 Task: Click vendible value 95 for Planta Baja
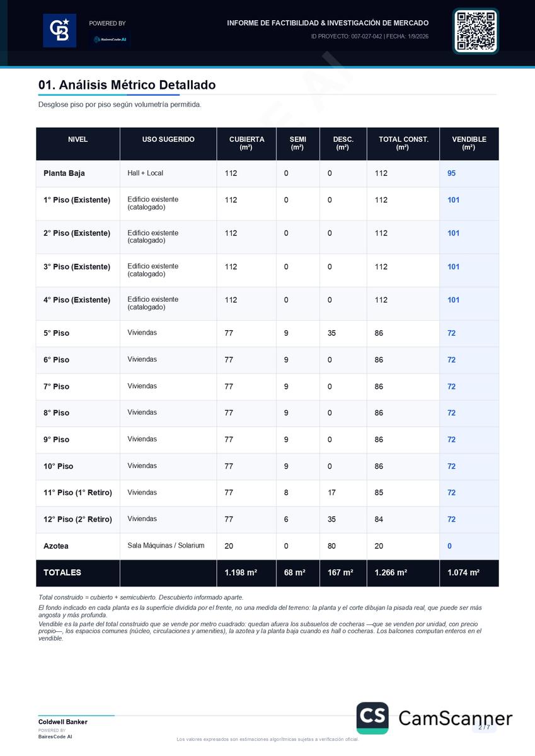coord(452,173)
